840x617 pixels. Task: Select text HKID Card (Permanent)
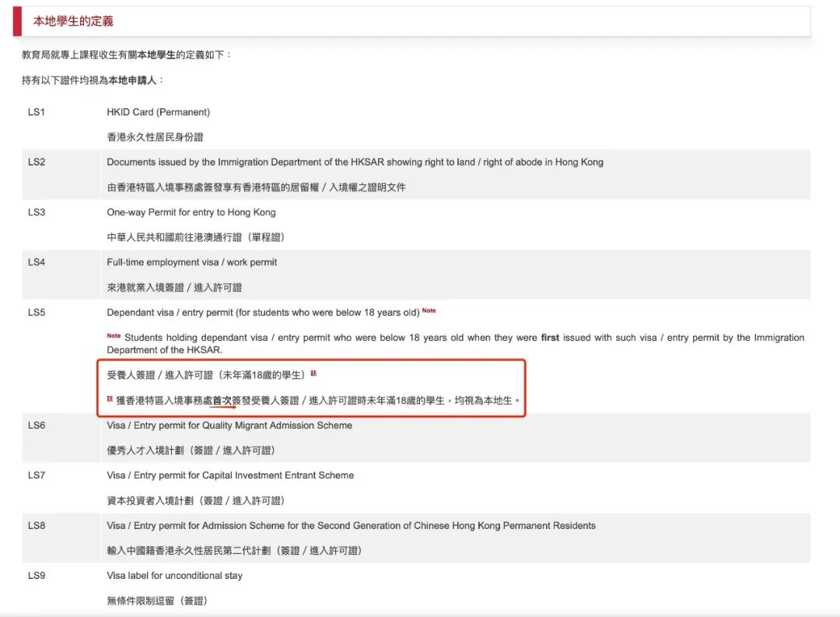(158, 112)
